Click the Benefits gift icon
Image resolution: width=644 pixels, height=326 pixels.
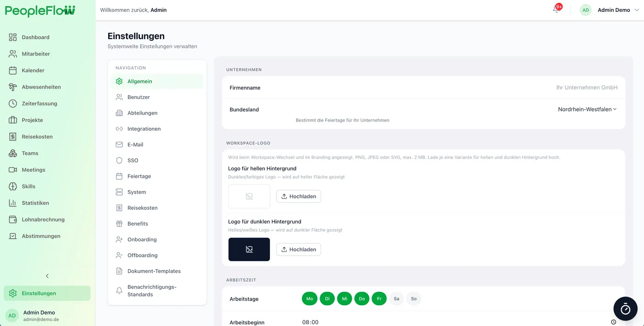click(x=119, y=224)
